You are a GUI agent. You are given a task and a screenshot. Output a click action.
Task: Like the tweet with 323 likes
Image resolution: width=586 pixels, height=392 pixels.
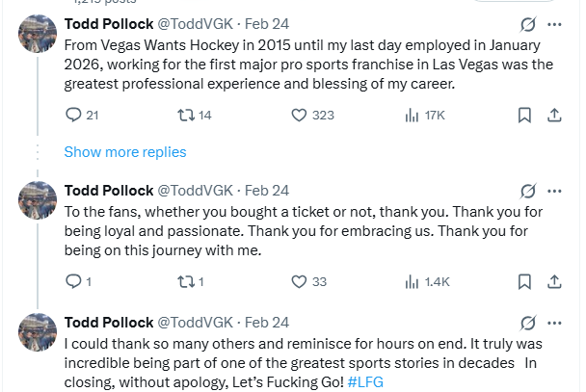click(x=299, y=116)
